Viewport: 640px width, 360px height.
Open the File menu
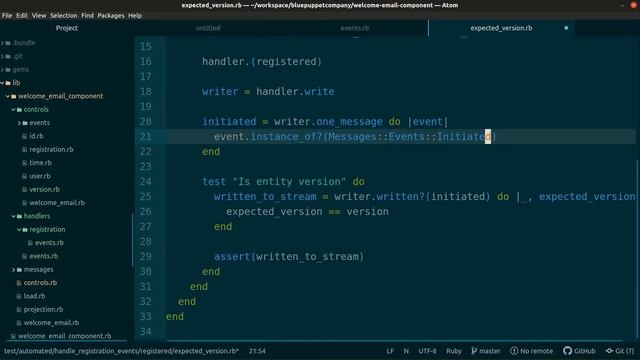pos(7,16)
